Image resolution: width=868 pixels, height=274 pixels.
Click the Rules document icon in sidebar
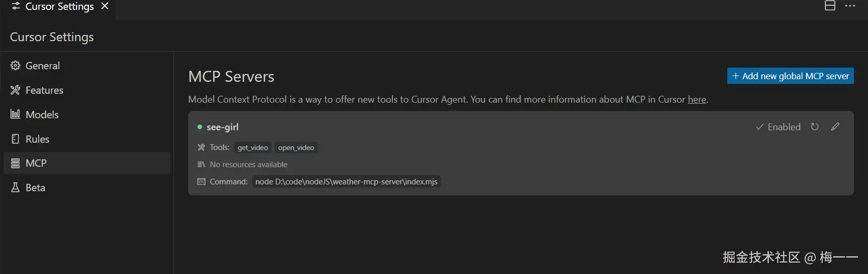tap(15, 139)
